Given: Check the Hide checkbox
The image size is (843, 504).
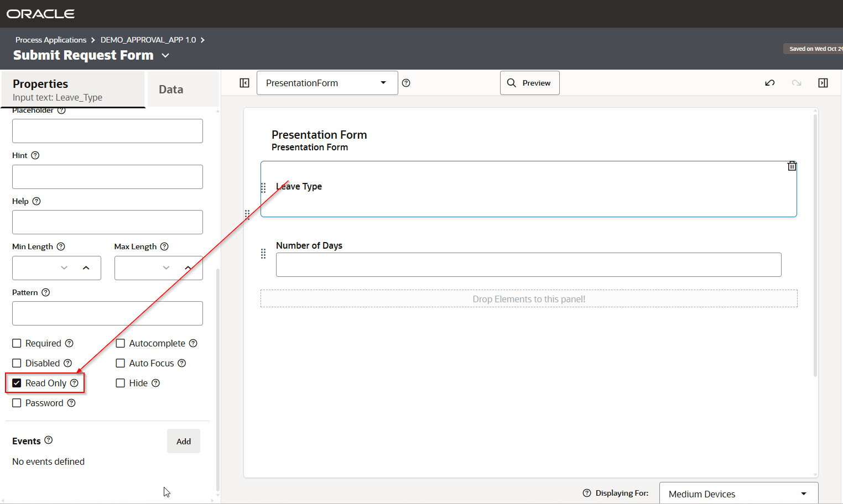Looking at the screenshot, I should click(x=121, y=383).
